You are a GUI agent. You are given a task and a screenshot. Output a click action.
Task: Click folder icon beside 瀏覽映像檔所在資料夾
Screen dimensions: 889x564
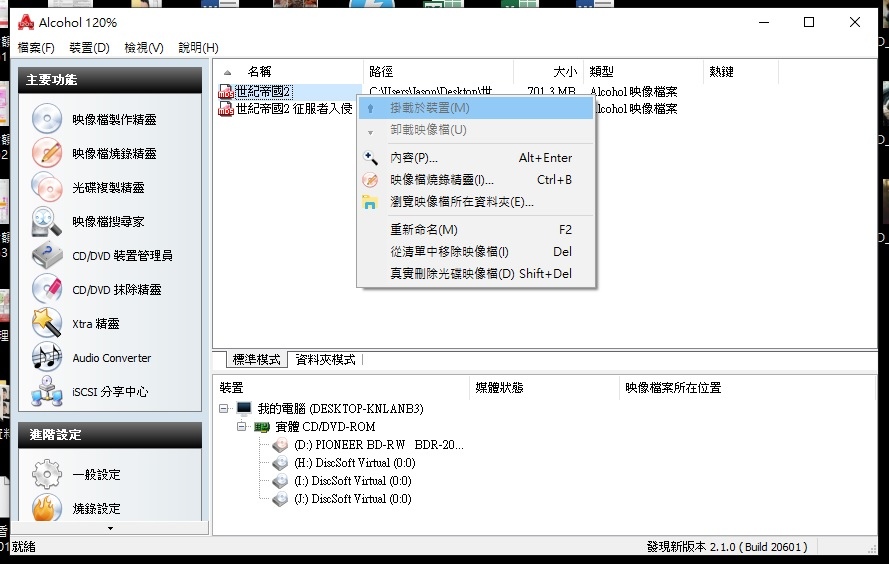(370, 202)
